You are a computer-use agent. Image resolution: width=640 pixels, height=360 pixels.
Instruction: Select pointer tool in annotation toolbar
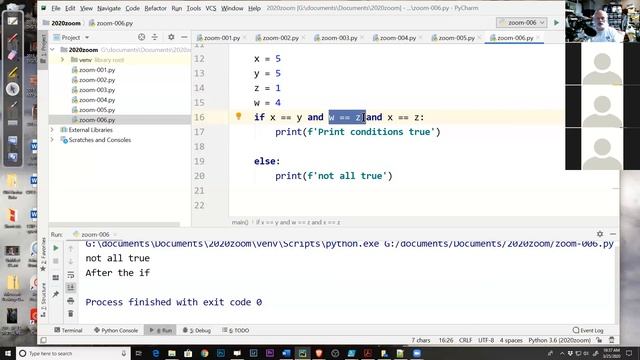(x=12, y=88)
